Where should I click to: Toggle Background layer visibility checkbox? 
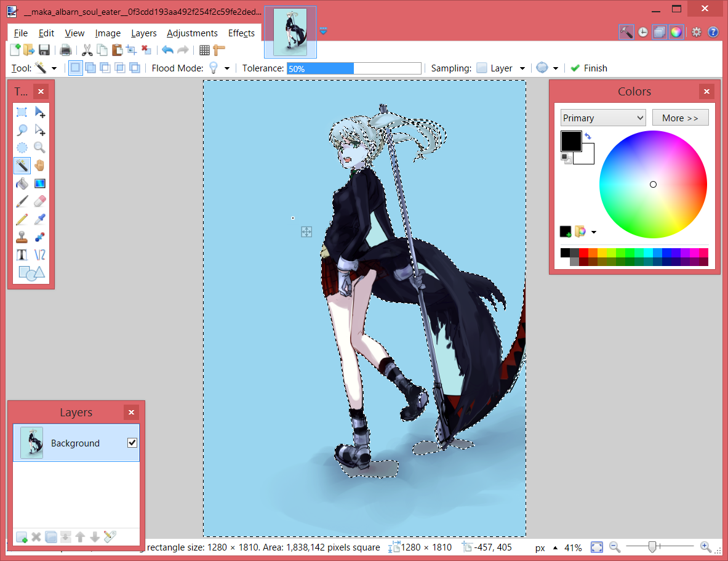pos(132,443)
